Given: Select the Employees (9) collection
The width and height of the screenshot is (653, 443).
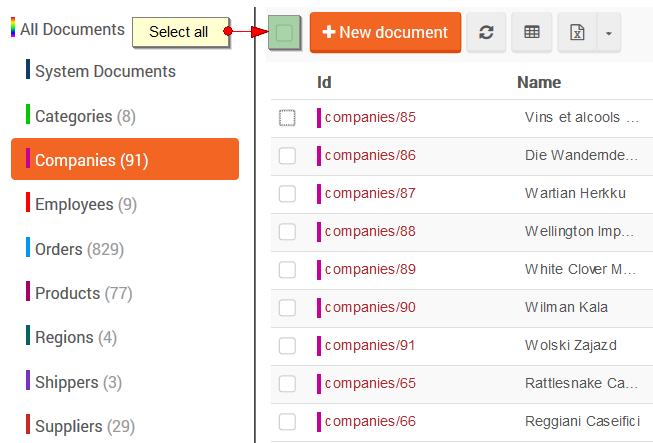Looking at the screenshot, I should (x=82, y=204).
